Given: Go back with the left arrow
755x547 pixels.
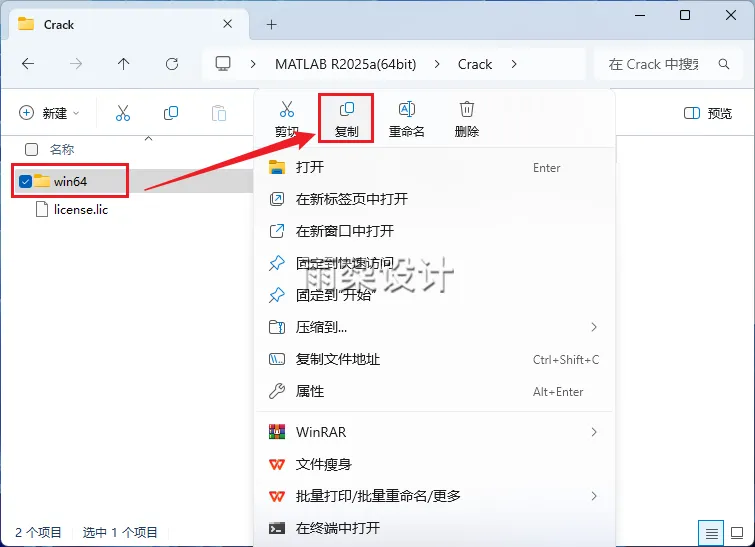Looking at the screenshot, I should tap(28, 64).
